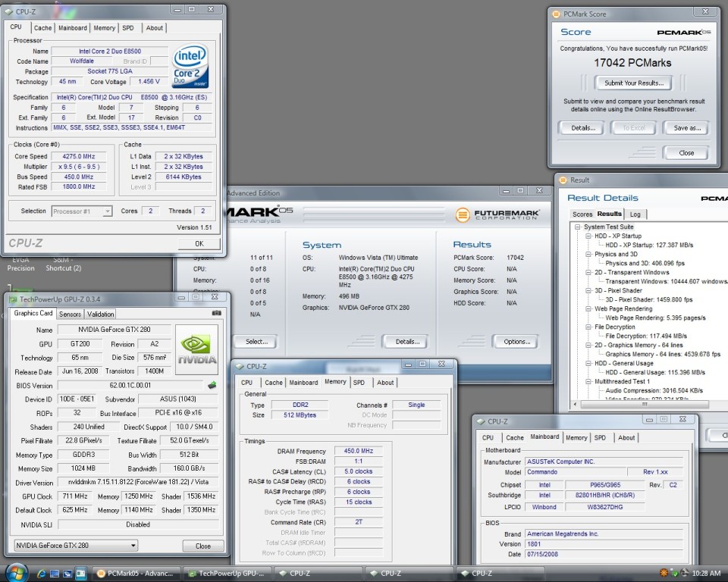Click OK in the CPU-Z processor window
Viewport: 728px width, 582px height.
(199, 244)
